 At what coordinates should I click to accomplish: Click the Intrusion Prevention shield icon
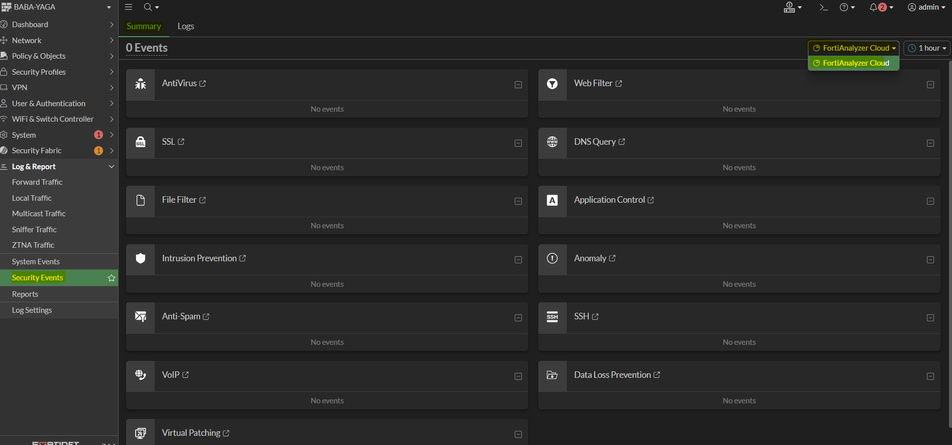[x=141, y=259]
